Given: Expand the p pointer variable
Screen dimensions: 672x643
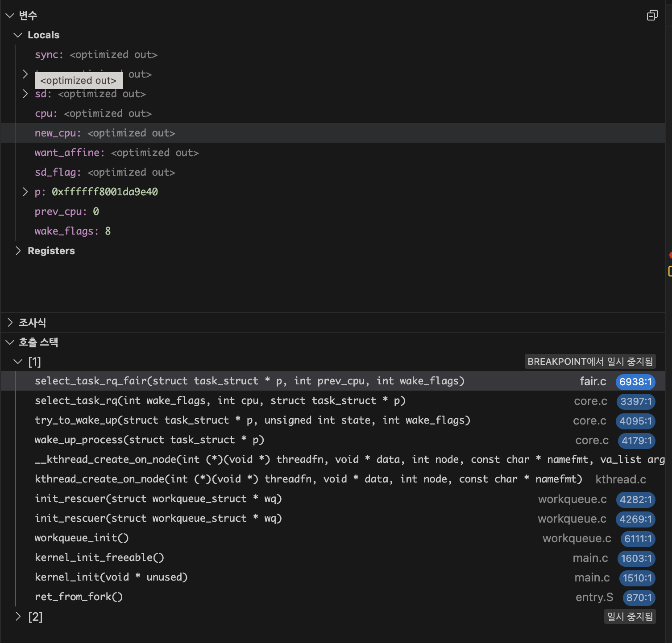Looking at the screenshot, I should (x=25, y=192).
